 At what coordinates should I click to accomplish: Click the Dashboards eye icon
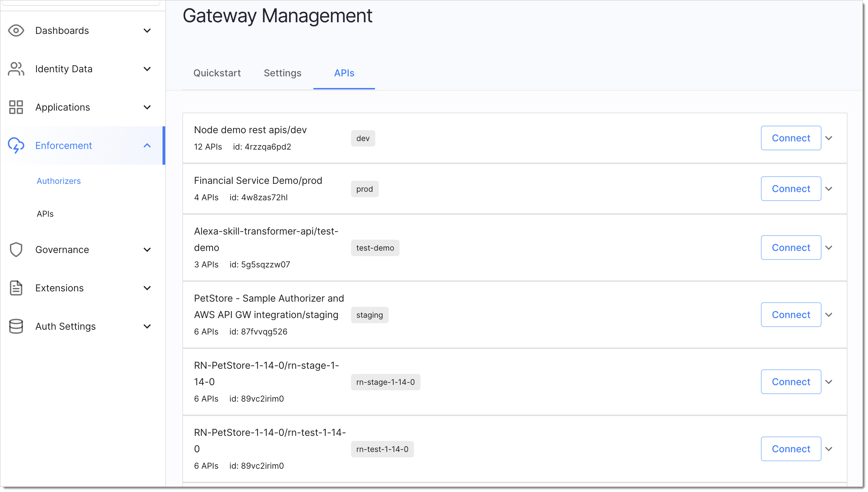16,31
